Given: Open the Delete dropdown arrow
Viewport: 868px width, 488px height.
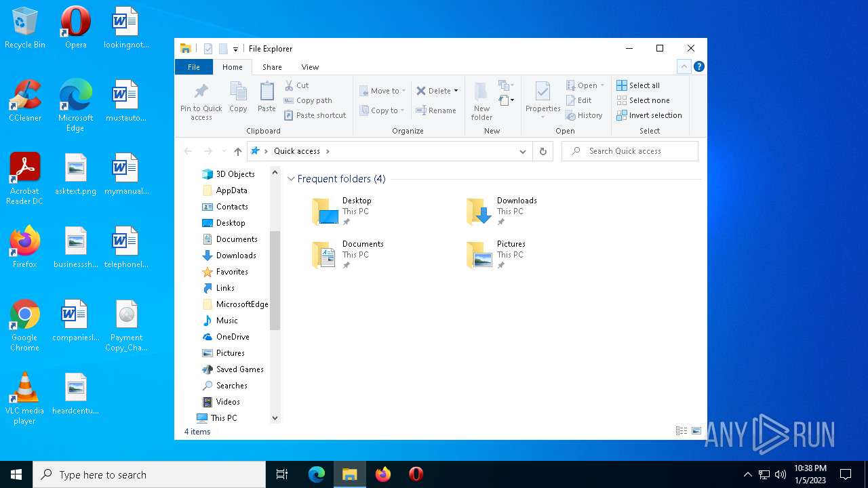Looking at the screenshot, I should (x=456, y=91).
